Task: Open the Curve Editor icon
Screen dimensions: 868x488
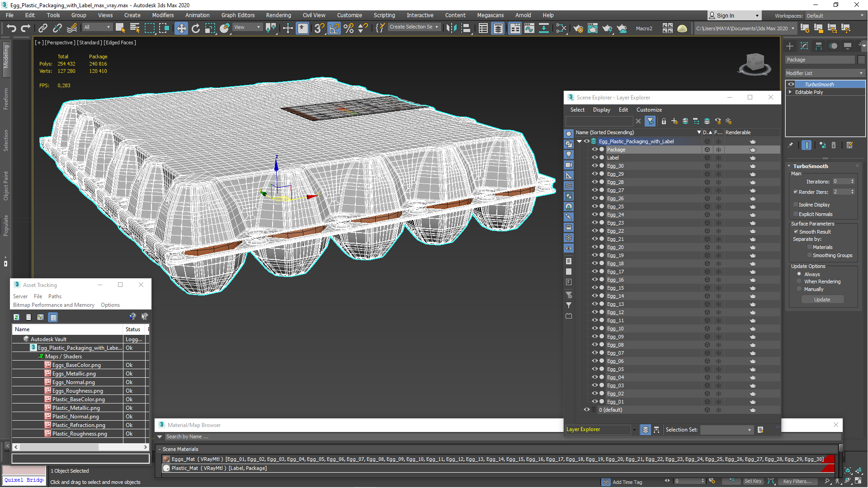Action: coord(529,28)
